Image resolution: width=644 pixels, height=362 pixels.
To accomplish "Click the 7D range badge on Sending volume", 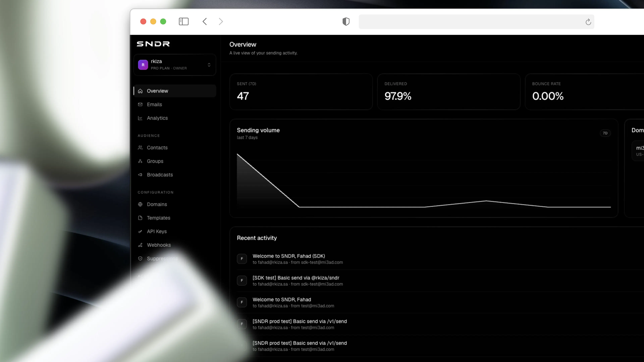I will [605, 133].
